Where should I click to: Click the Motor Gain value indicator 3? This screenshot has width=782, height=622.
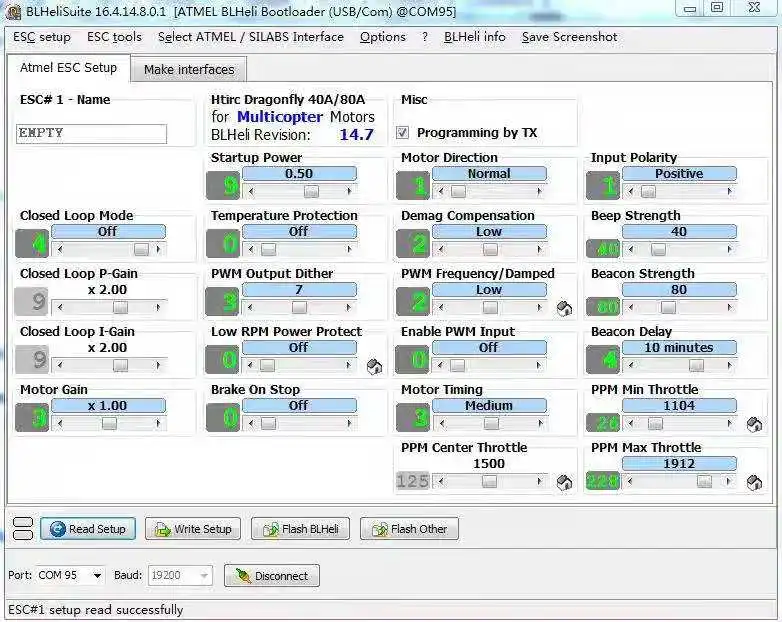click(32, 417)
